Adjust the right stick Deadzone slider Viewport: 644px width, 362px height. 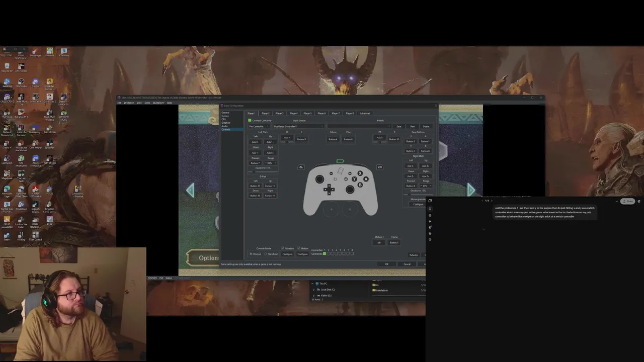418,194
